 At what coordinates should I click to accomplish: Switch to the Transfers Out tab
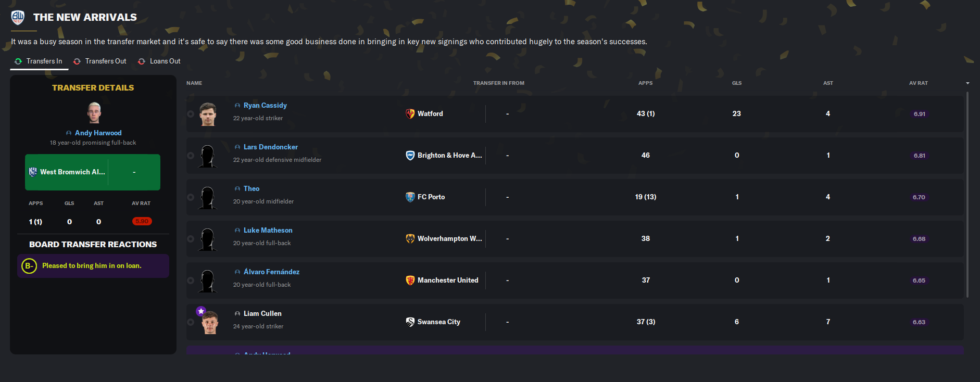click(105, 61)
